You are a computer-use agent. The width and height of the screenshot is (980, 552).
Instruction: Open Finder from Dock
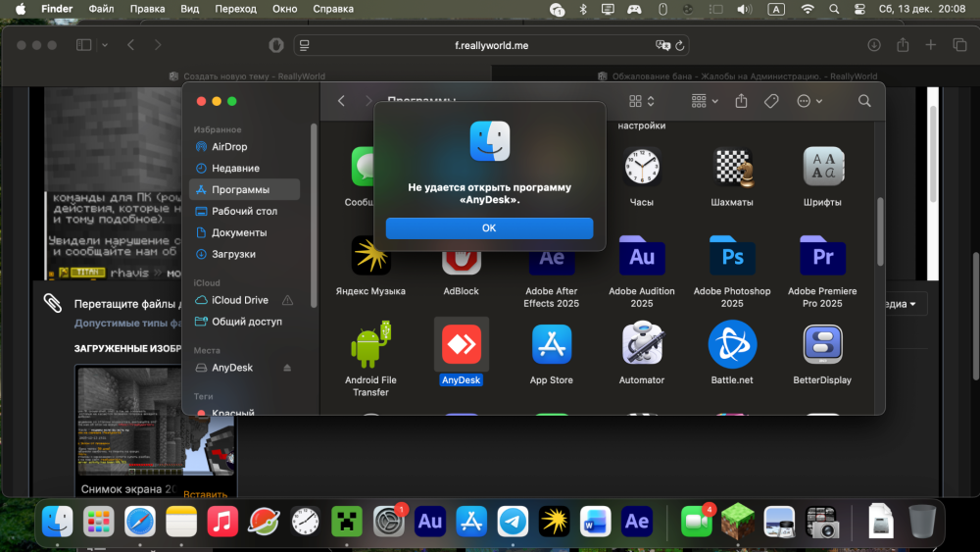tap(58, 522)
